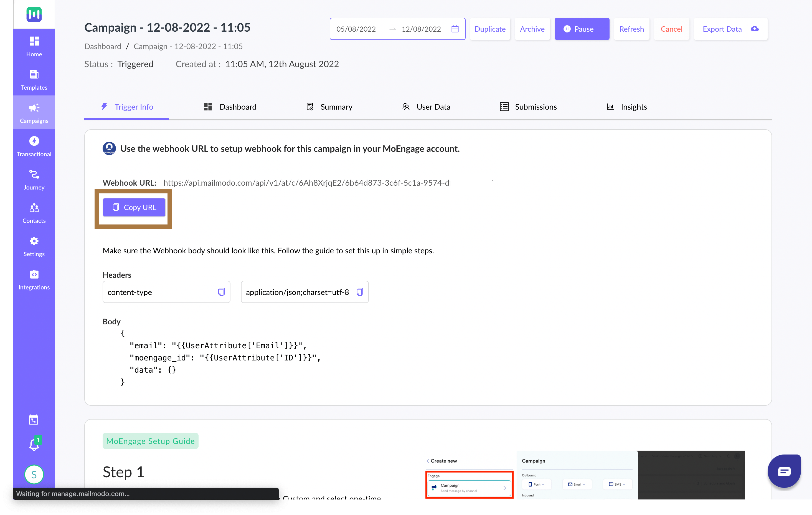Open Campaigns section in sidebar
This screenshot has height=515, width=812.
pos(34,113)
